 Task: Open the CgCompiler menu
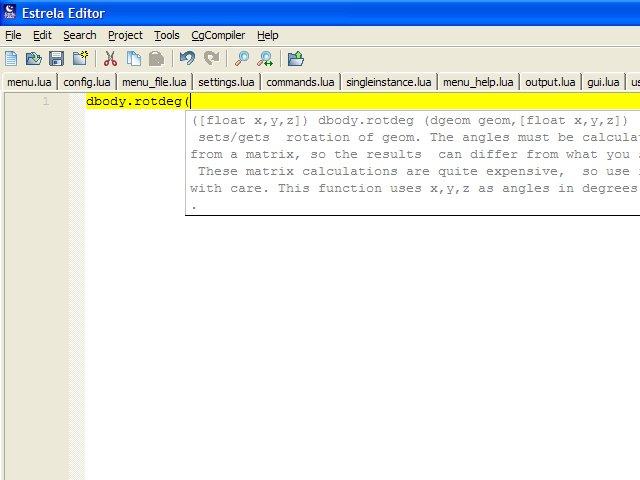218,35
